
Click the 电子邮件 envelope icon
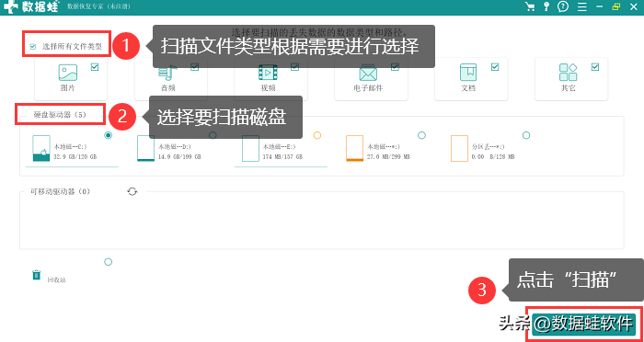[x=368, y=74]
